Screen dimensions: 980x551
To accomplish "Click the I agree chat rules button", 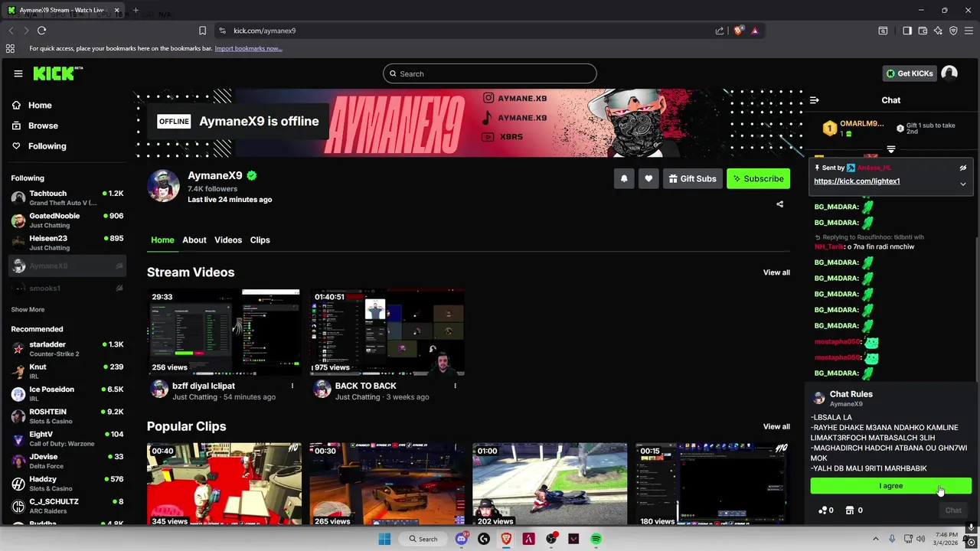I will click(x=891, y=486).
